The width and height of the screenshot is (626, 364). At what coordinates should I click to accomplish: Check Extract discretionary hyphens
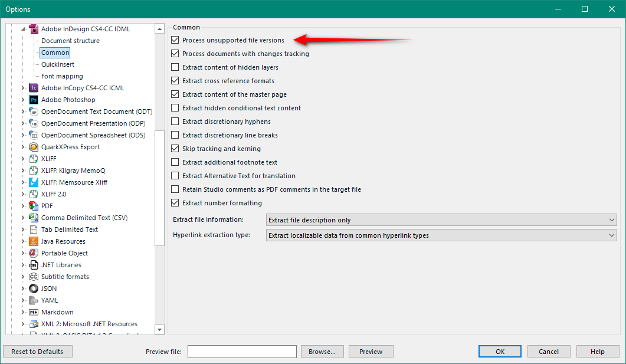tap(175, 122)
